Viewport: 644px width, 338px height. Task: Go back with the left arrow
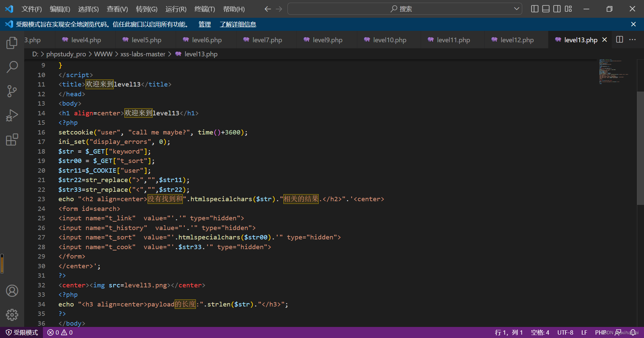[x=268, y=9]
